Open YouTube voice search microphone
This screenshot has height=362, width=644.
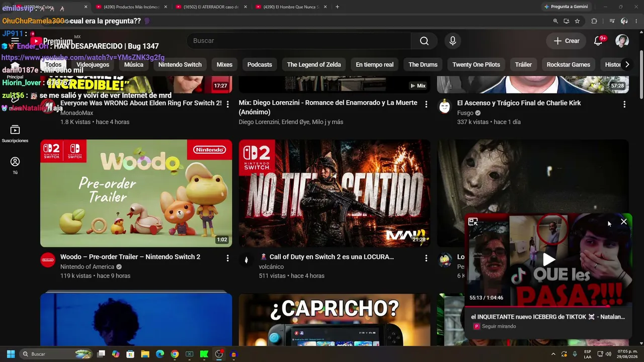(x=453, y=41)
